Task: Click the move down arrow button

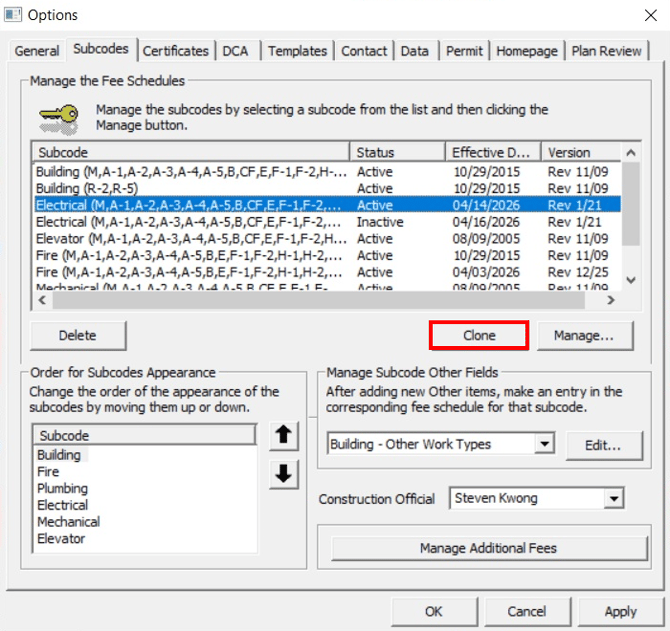Action: pos(285,475)
